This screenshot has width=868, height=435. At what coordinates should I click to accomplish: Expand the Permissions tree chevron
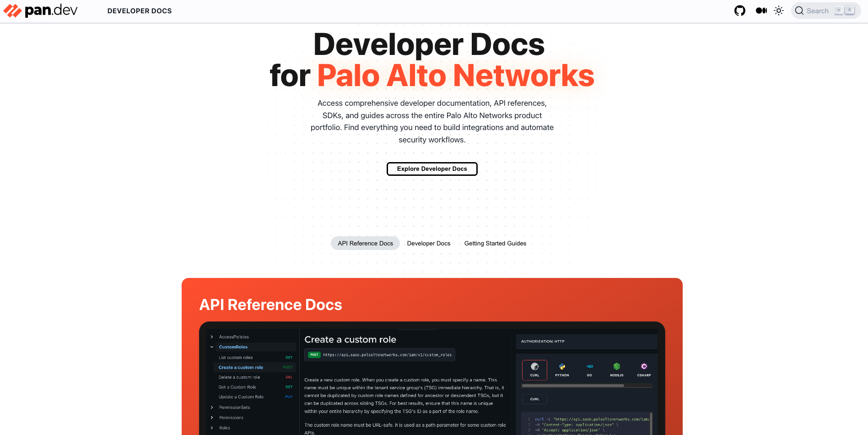(212, 418)
